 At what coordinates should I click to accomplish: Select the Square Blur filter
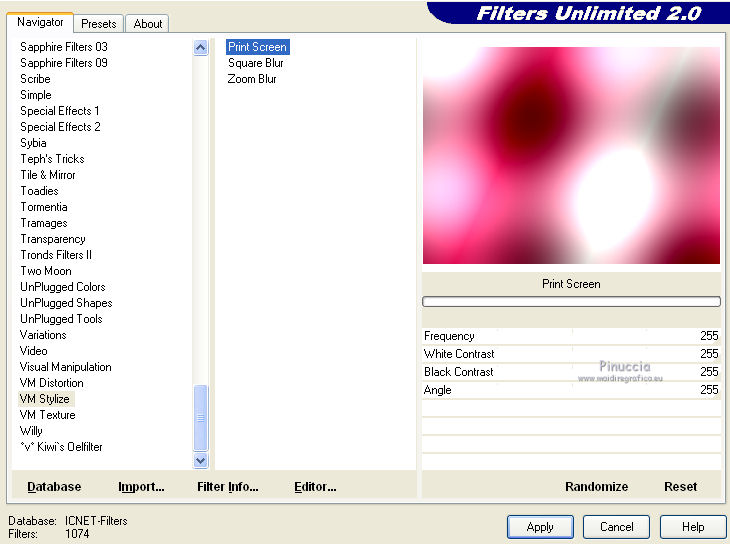(256, 63)
